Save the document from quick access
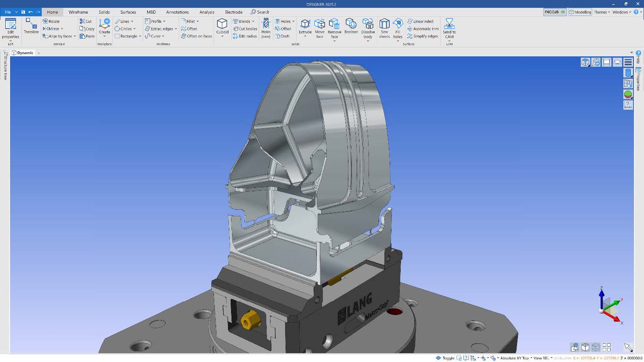644x362 pixels. click(23, 12)
